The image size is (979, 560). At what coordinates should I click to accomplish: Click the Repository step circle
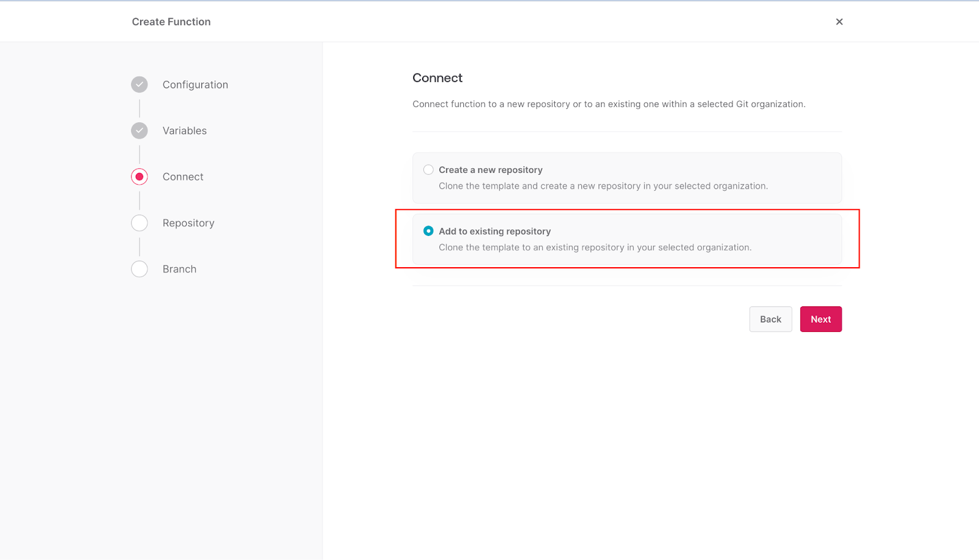pos(140,223)
